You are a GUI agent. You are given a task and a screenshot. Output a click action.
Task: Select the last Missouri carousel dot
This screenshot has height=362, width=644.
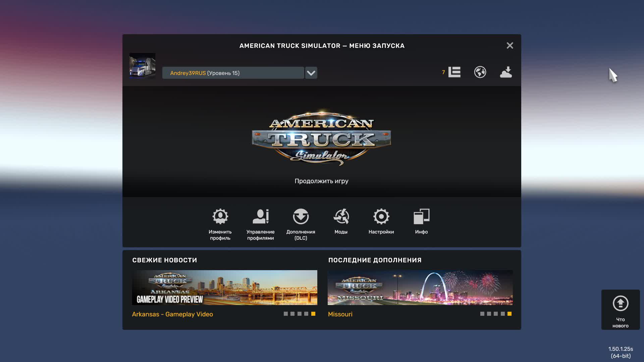coord(509,314)
